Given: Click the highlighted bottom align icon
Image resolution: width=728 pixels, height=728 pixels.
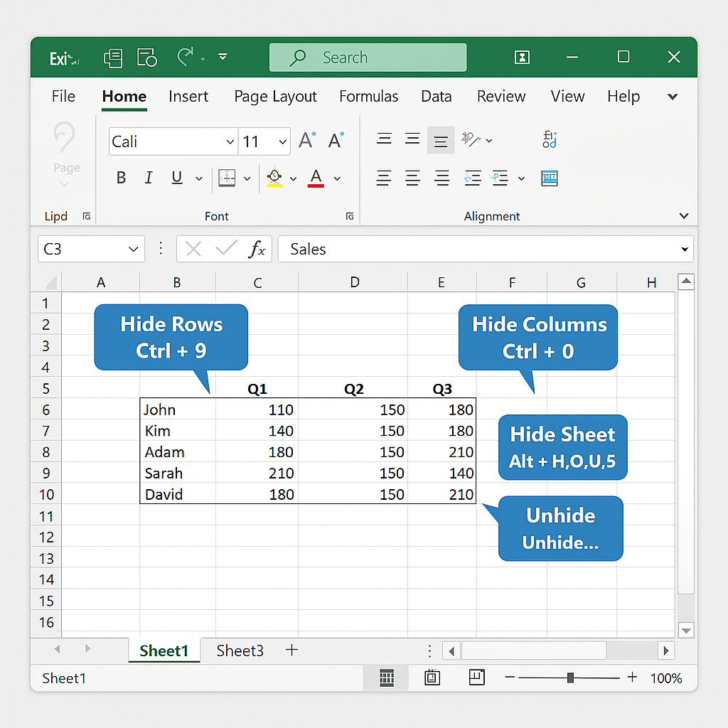Looking at the screenshot, I should [x=441, y=140].
